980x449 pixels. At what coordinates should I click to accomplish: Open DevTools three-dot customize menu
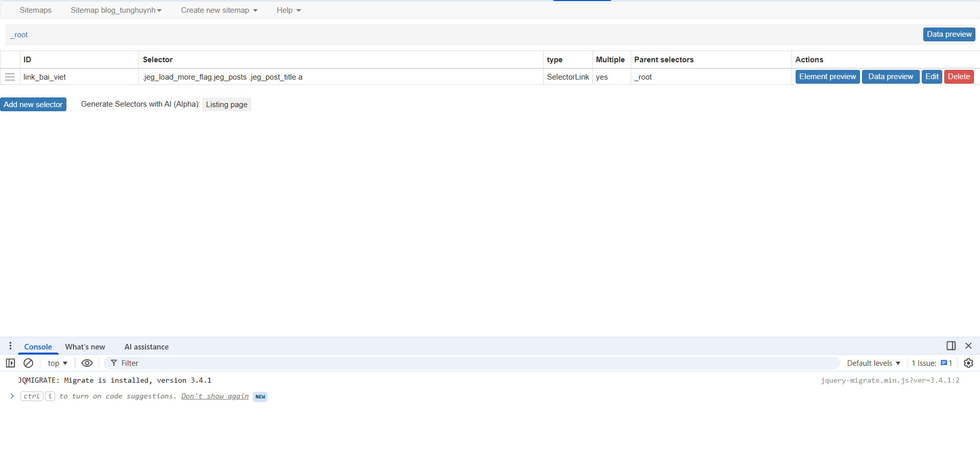(10, 346)
